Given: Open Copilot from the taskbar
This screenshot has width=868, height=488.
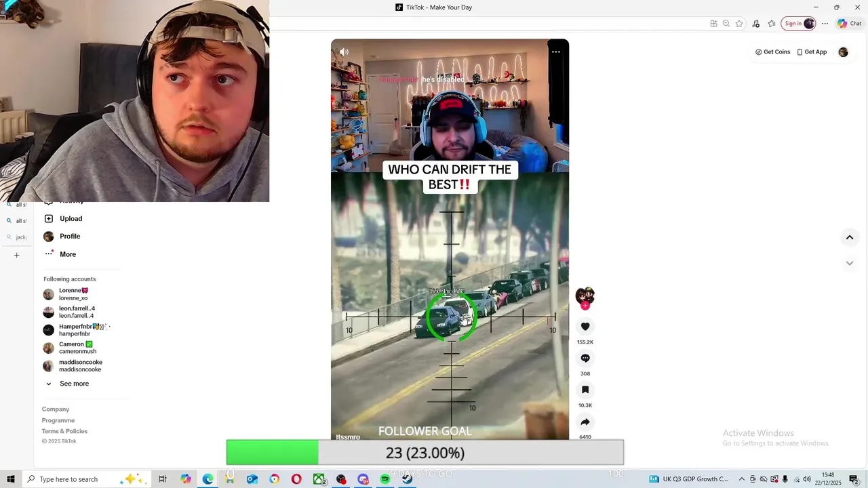Looking at the screenshot, I should pos(185,479).
